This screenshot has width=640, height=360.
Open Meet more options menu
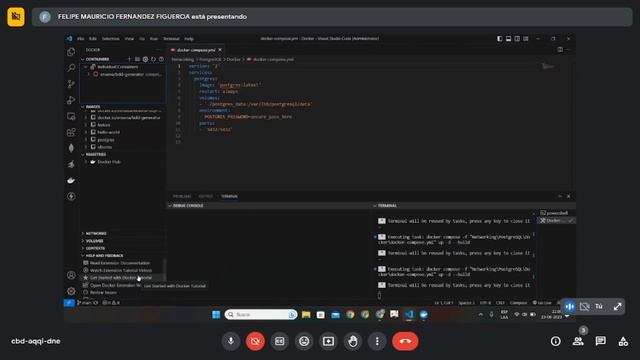pos(377,341)
